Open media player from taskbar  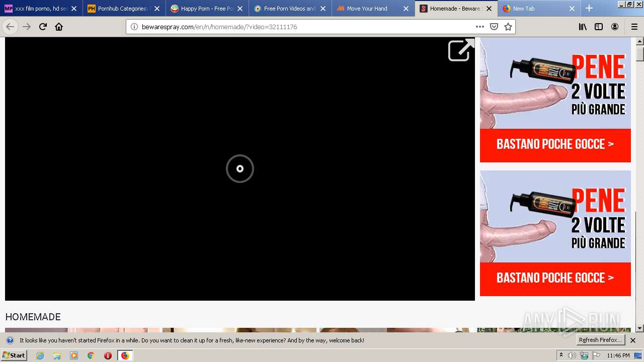point(74,355)
